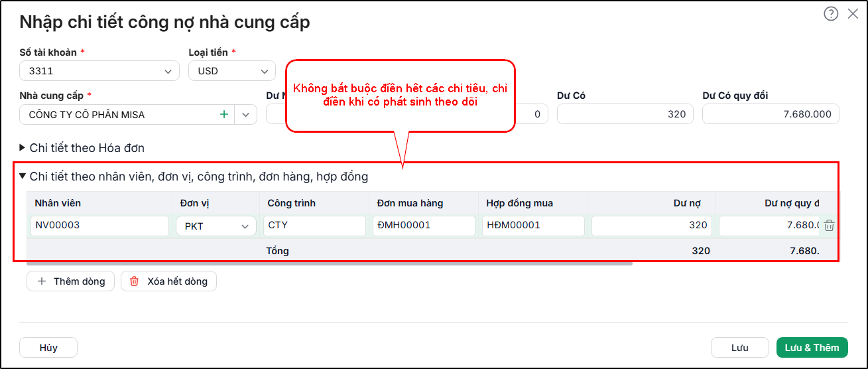Delete the NV00003 row with trash icon
This screenshot has width=868, height=369.
click(x=829, y=226)
